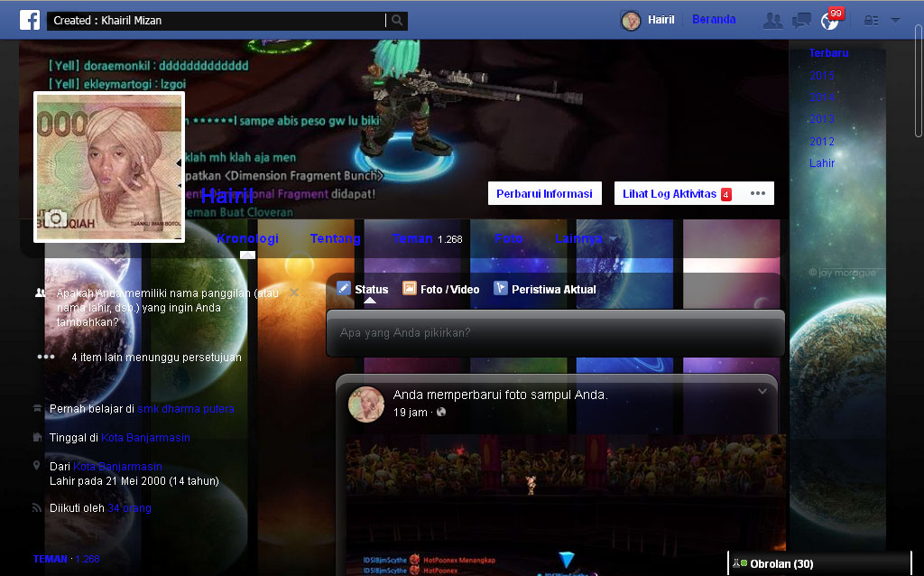Jump to Terbaru in timeline navigator
This screenshot has width=924, height=576.
(x=828, y=53)
